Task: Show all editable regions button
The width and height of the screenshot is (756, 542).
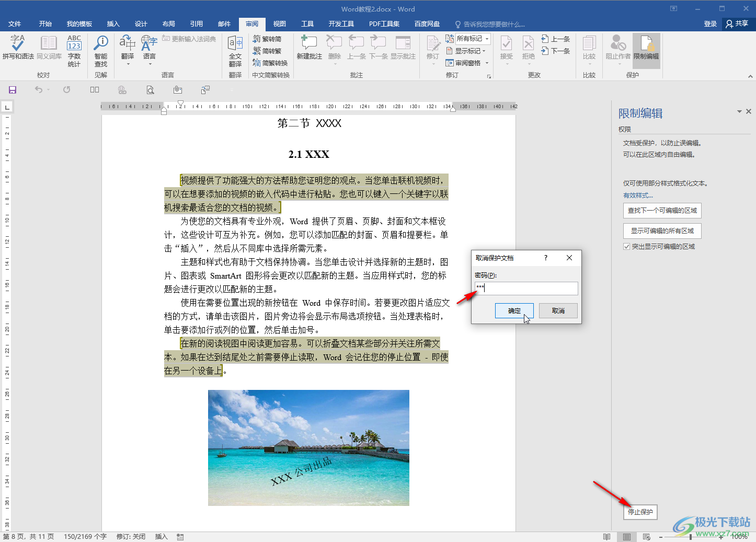Action: coord(662,231)
